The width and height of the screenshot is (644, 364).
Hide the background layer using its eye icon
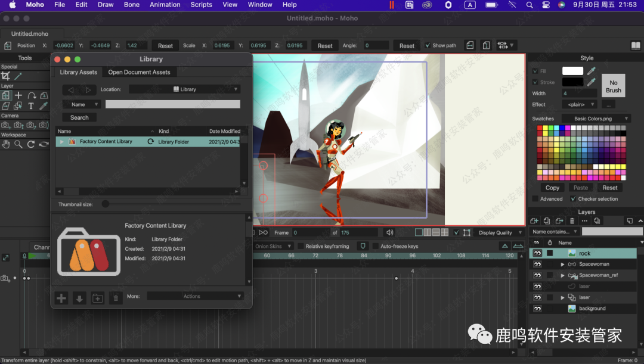coord(537,309)
